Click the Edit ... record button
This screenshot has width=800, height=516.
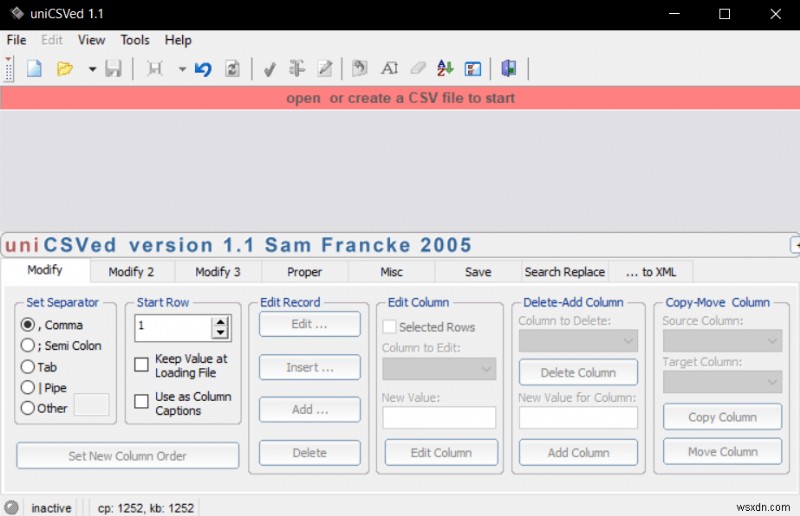(310, 324)
